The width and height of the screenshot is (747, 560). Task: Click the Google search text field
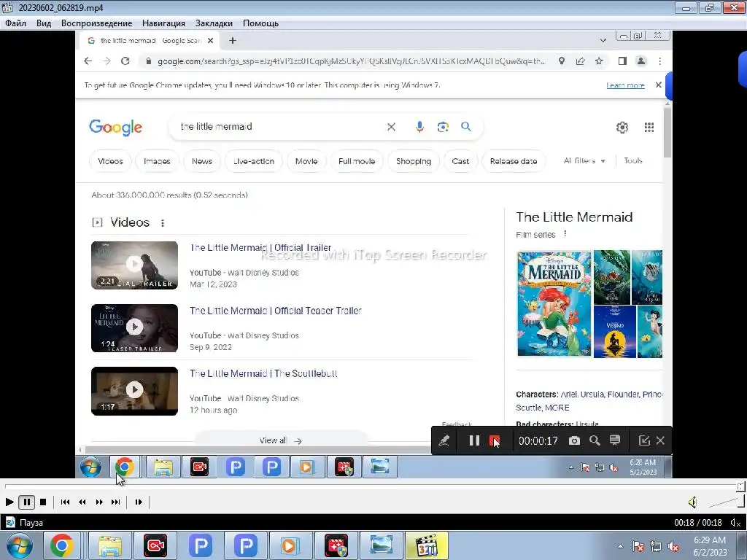coord(281,127)
